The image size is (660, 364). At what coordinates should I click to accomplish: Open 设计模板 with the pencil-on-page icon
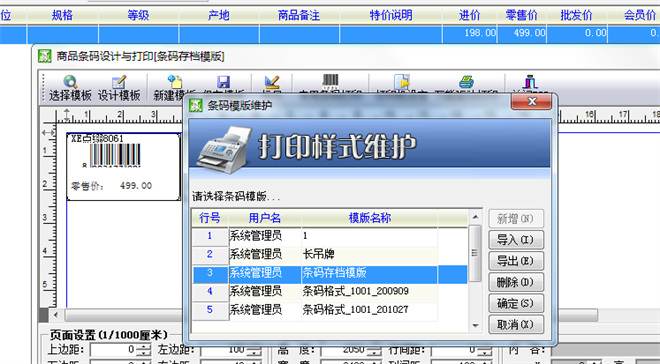[x=119, y=82]
